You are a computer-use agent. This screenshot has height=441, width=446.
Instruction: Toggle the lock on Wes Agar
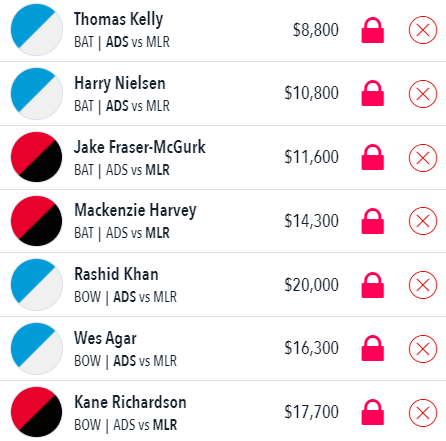[373, 348]
